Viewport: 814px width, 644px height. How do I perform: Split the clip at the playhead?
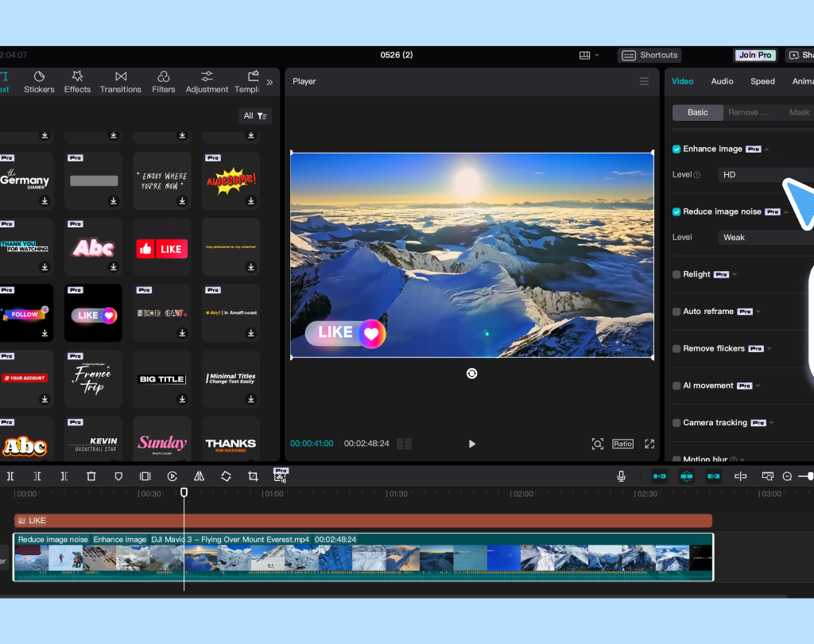(10, 476)
